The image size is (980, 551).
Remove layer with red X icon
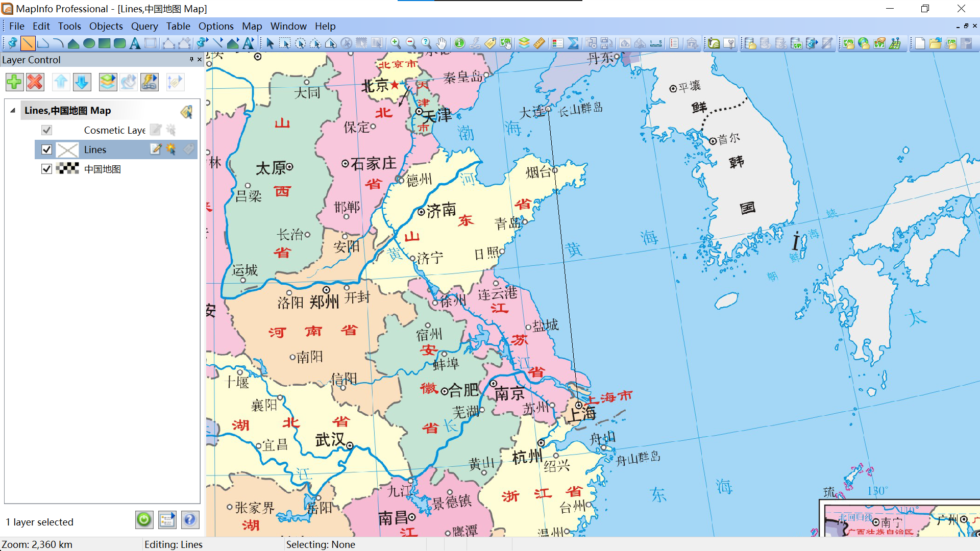[x=35, y=82]
